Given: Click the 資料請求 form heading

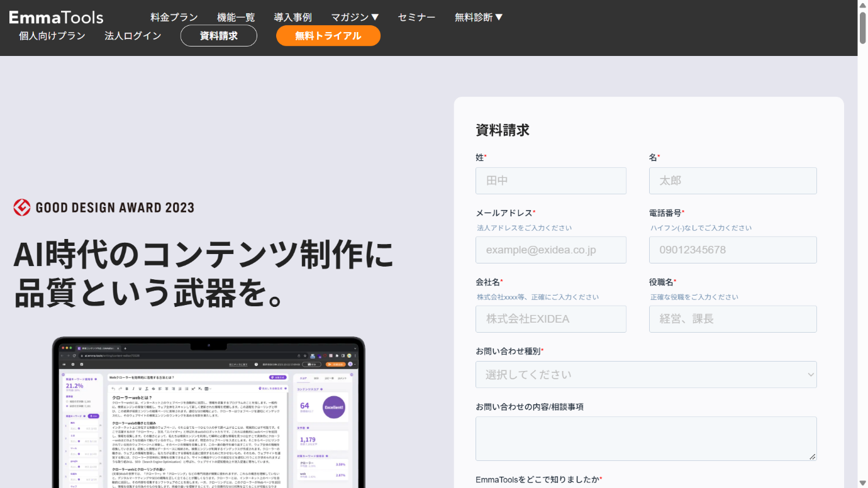Looking at the screenshot, I should point(503,130).
